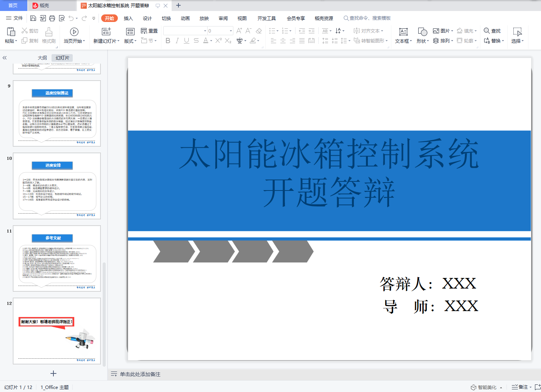
Task: Select slide 10 thumbnail 进度安排
Action: [57, 186]
